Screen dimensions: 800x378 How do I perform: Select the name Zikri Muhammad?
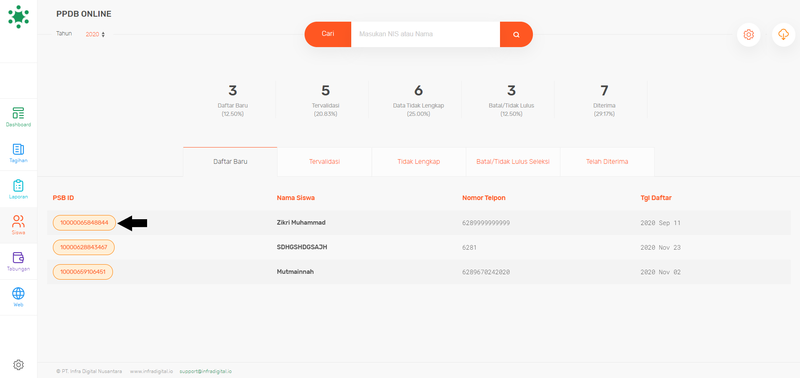pyautogui.click(x=301, y=223)
